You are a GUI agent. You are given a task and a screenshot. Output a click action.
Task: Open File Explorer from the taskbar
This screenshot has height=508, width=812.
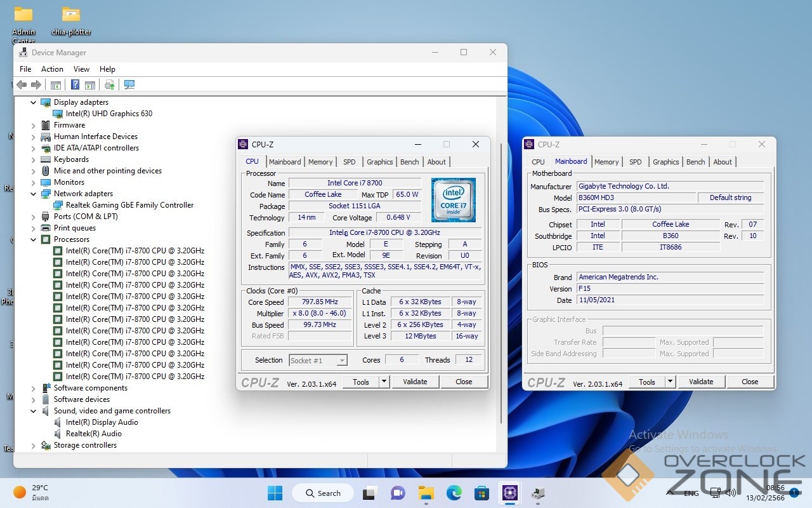click(x=426, y=493)
